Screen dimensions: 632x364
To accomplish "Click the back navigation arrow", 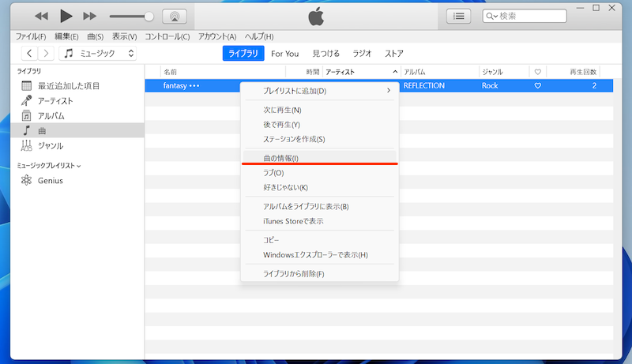I will [x=29, y=54].
